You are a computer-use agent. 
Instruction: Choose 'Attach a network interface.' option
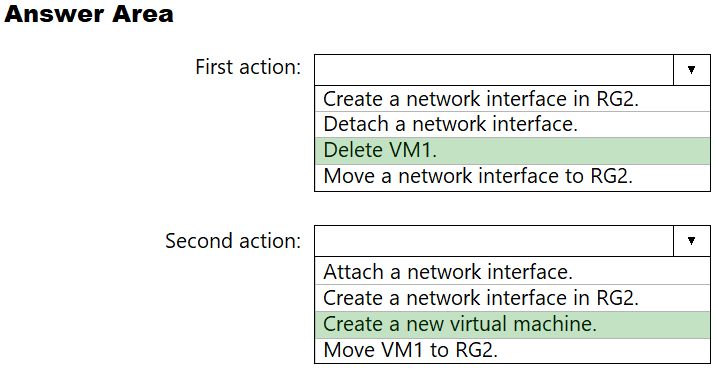[512, 271]
